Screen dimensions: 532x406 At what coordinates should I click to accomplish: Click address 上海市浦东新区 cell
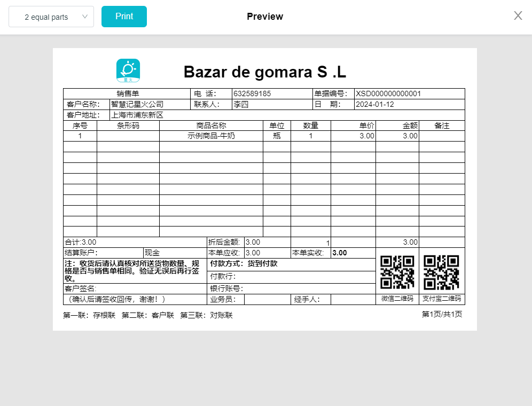(137, 115)
